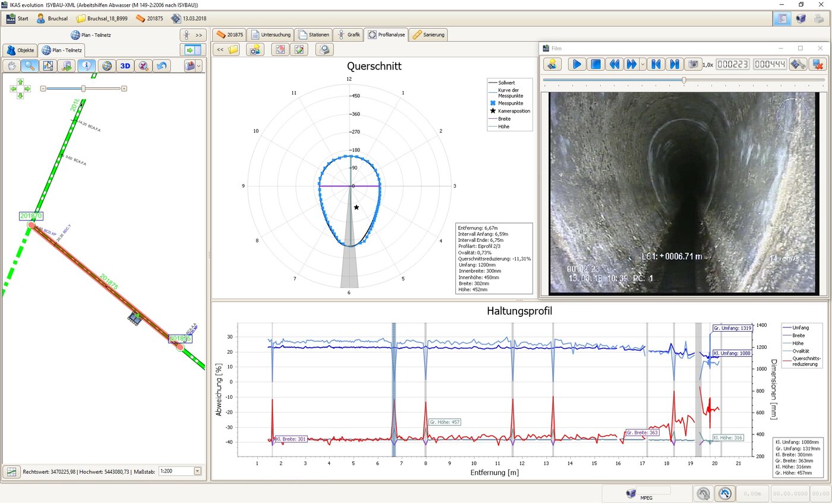This screenshot has height=504, width=832.
Task: Stop the film playback
Action: pos(596,64)
